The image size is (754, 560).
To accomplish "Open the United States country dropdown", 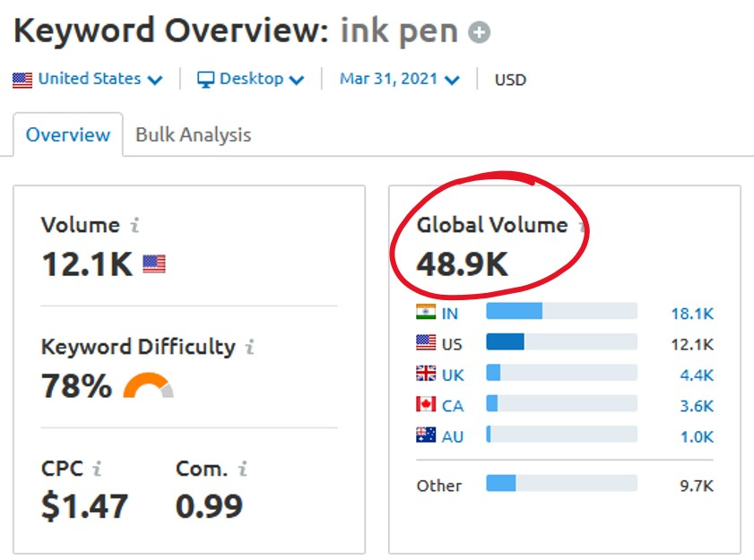I will (x=88, y=79).
